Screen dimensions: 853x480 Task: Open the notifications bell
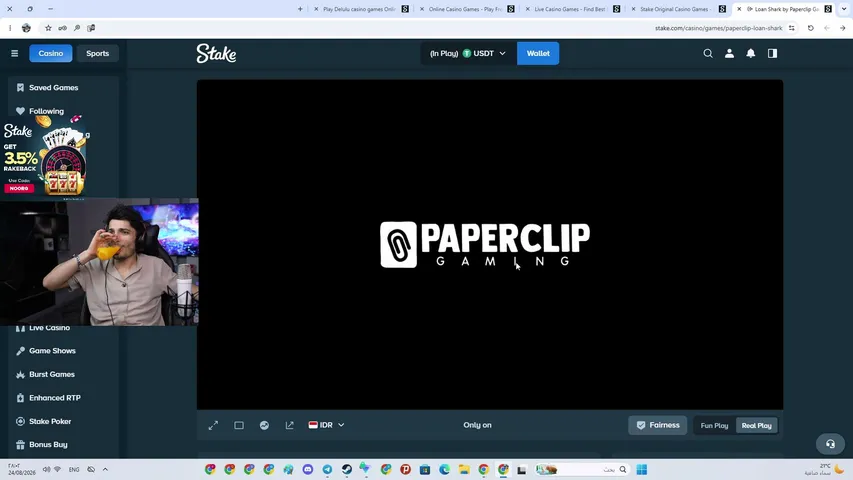751,53
